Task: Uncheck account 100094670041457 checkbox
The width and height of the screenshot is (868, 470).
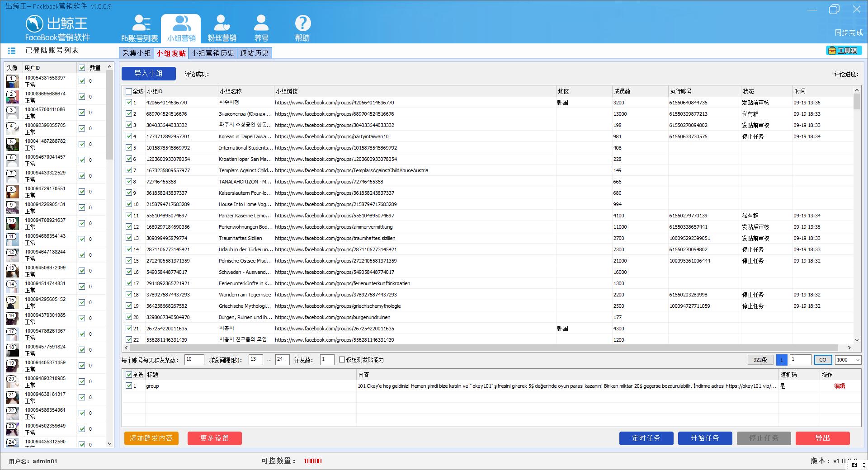Action: [x=82, y=160]
